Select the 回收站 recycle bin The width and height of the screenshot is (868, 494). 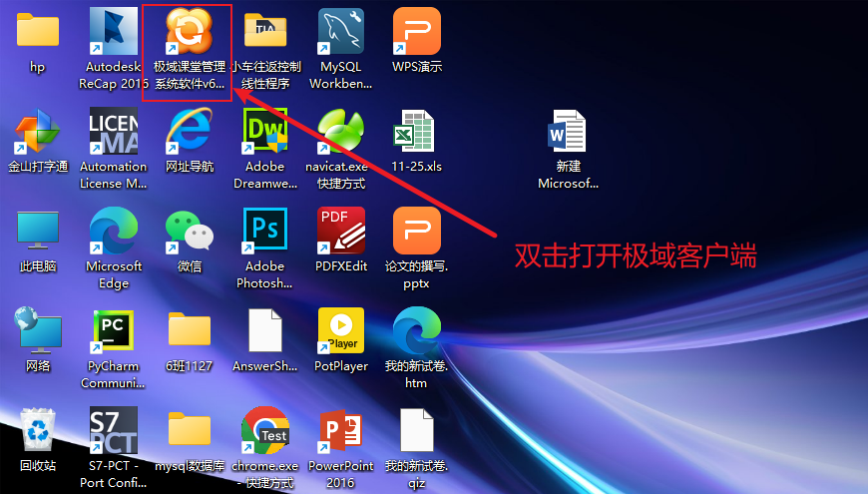tap(37, 430)
